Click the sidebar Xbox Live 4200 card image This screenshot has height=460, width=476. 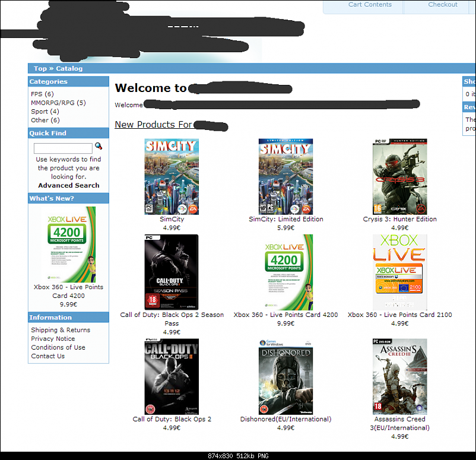pyautogui.click(x=69, y=245)
